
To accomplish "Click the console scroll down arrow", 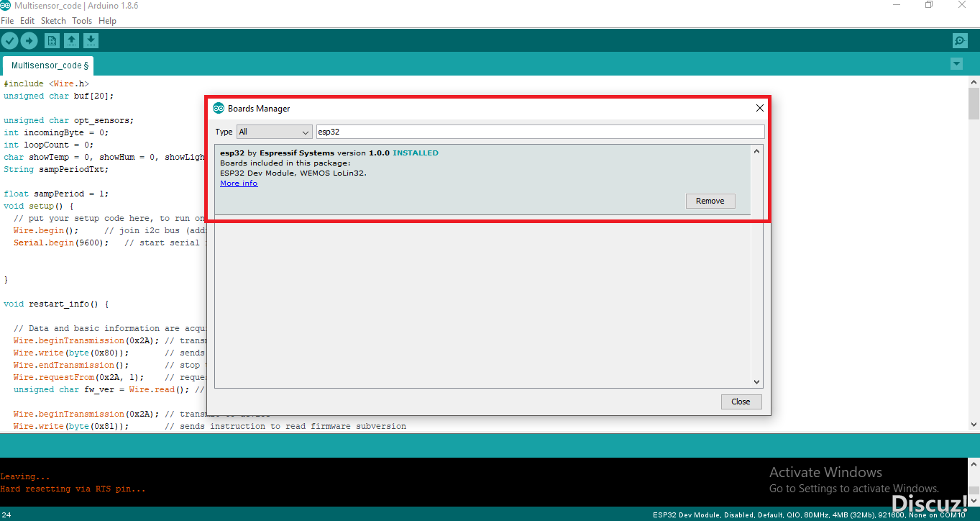I will click(x=974, y=499).
